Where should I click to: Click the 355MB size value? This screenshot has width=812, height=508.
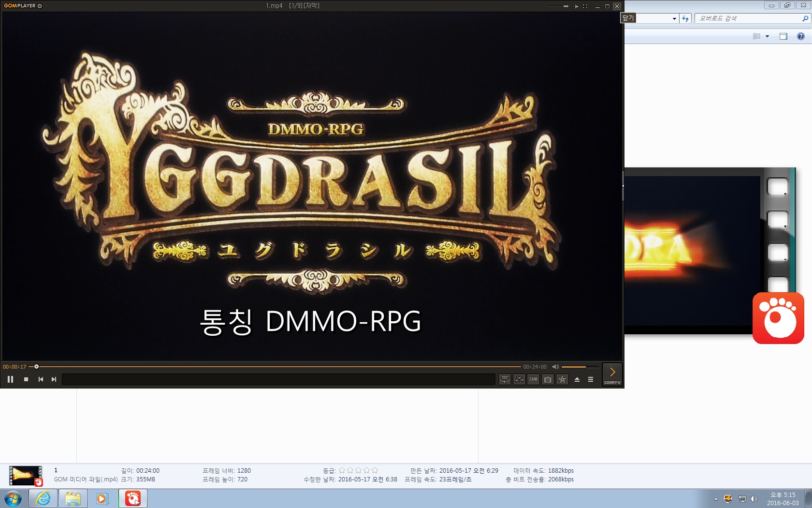[x=145, y=479]
